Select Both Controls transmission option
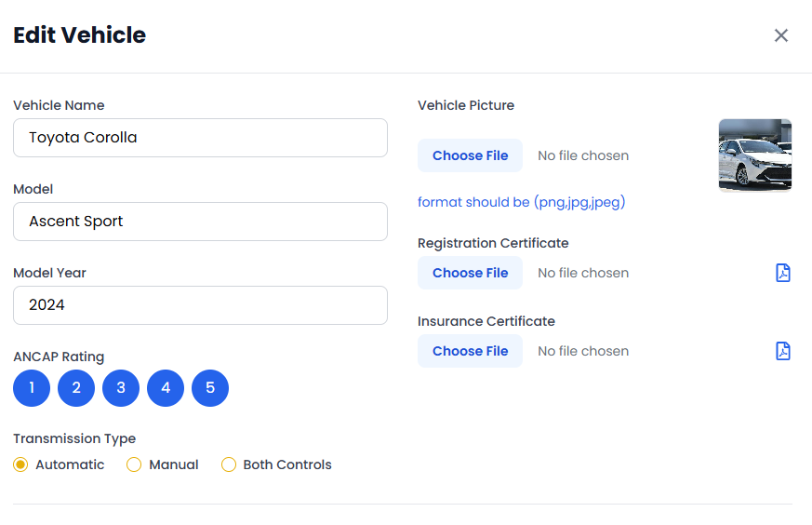The width and height of the screenshot is (812, 525). (x=229, y=464)
